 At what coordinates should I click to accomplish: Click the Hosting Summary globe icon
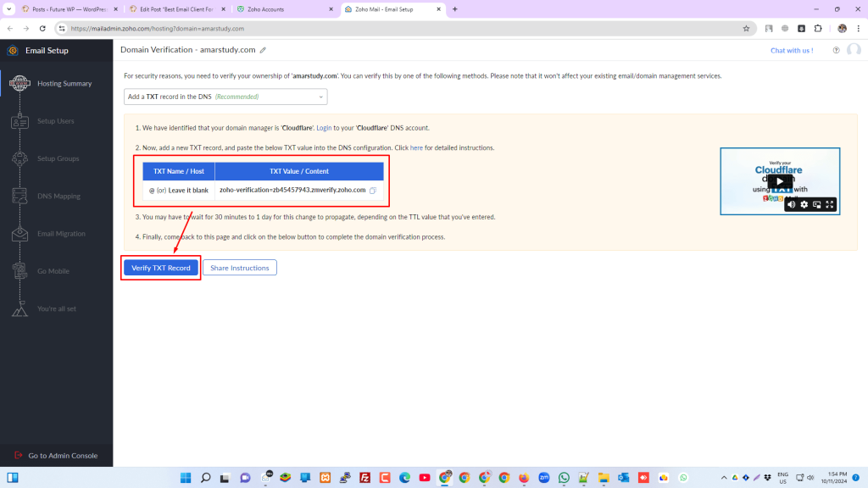19,84
